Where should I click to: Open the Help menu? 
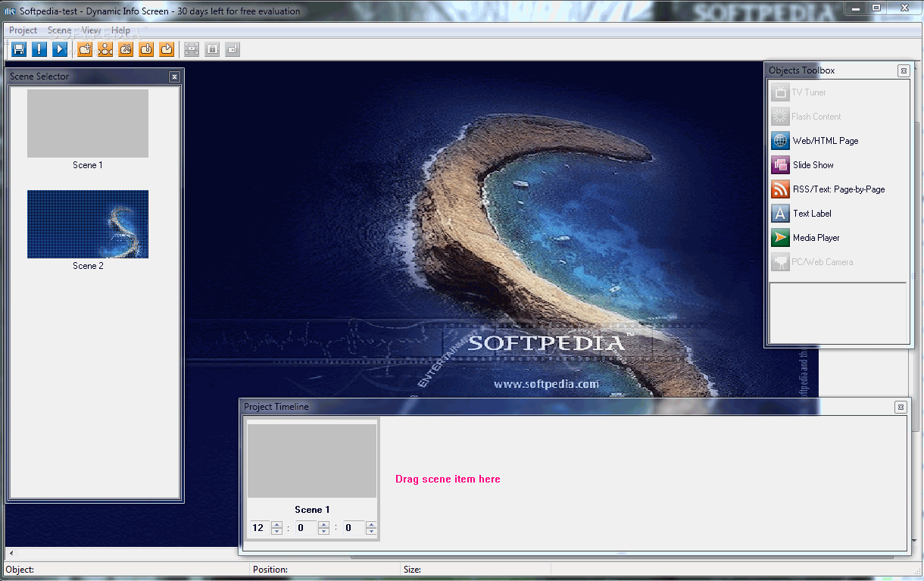(x=121, y=30)
